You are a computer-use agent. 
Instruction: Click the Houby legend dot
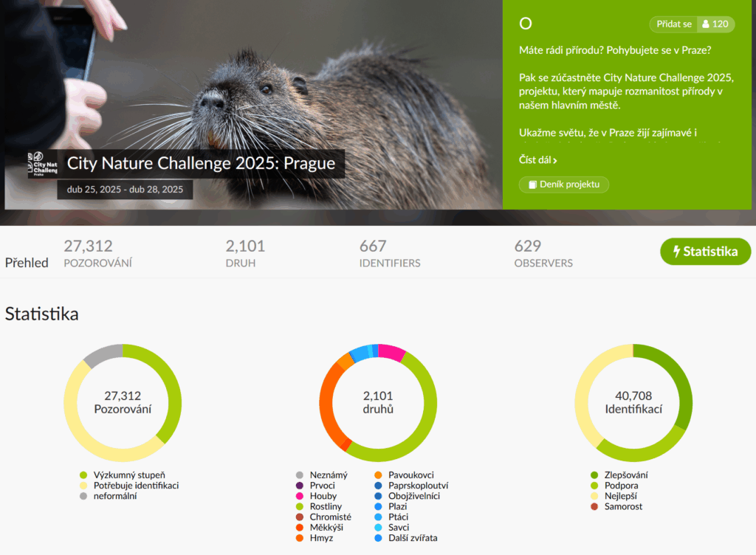point(300,496)
